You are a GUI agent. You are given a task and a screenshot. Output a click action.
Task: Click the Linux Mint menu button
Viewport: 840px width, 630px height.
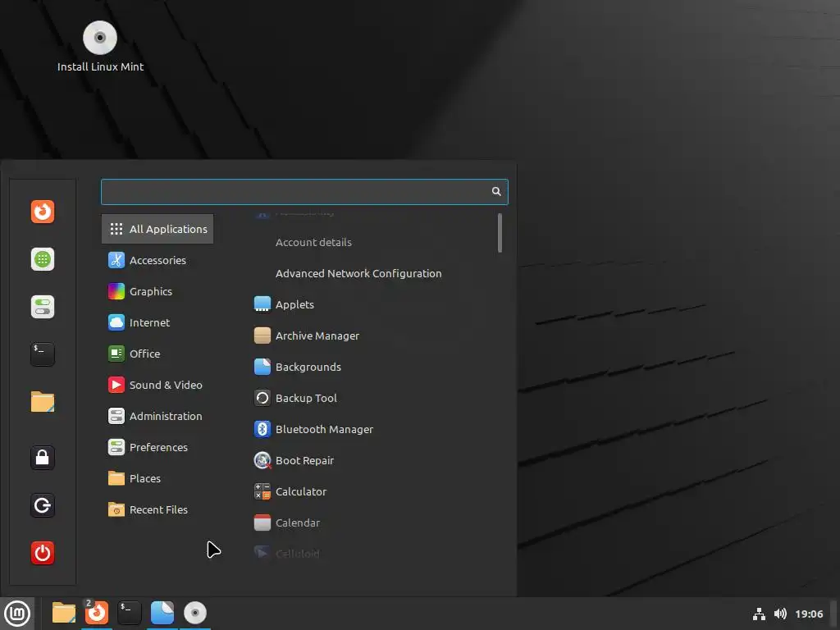(17, 614)
